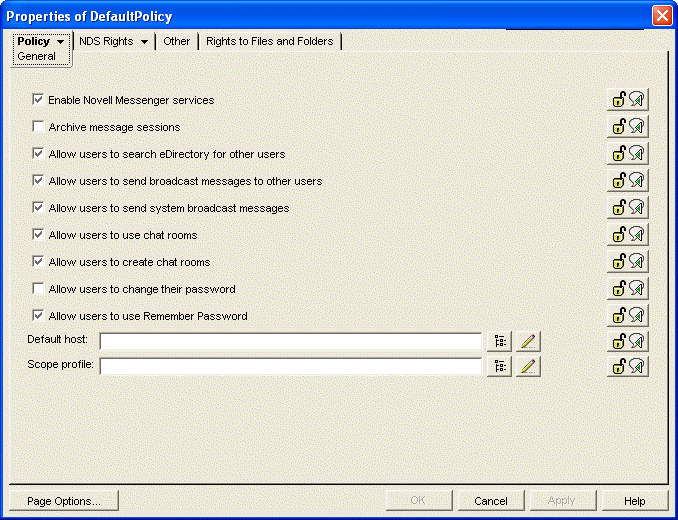The height and width of the screenshot is (520, 678).
Task: Focus the Default host text field
Action: click(291, 341)
